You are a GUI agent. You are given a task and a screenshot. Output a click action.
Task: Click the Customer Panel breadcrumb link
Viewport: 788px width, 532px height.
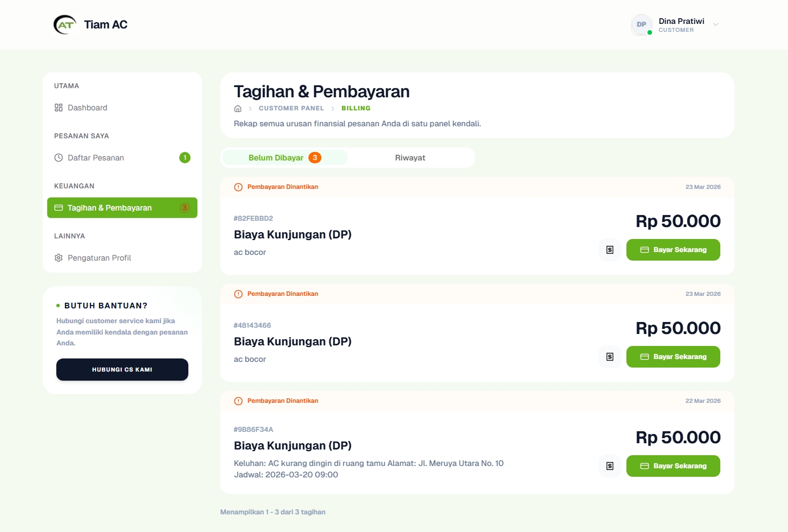[291, 108]
